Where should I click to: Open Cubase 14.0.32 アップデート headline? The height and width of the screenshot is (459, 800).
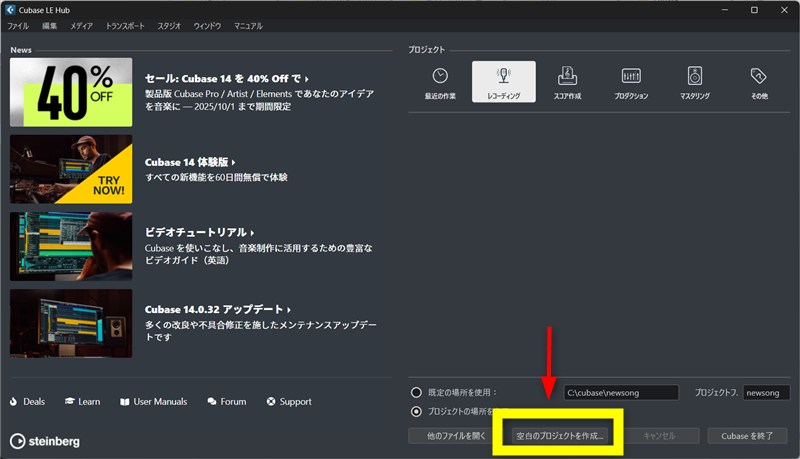(218, 309)
